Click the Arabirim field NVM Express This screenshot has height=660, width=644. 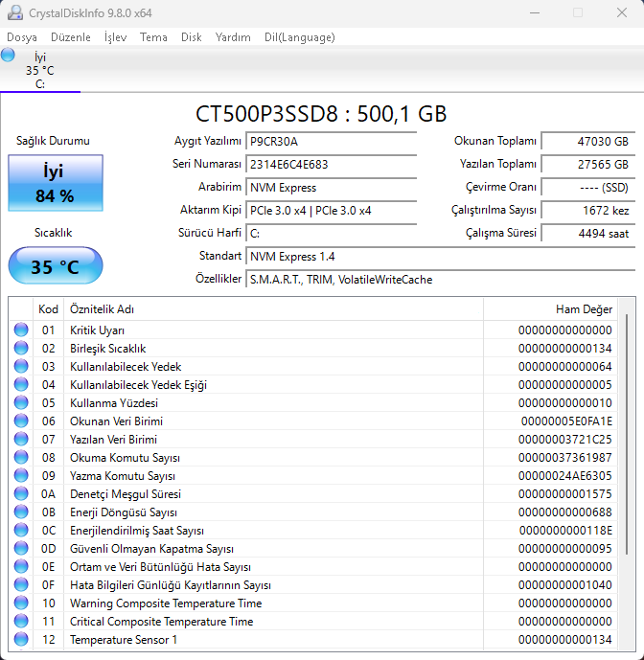pyautogui.click(x=331, y=188)
